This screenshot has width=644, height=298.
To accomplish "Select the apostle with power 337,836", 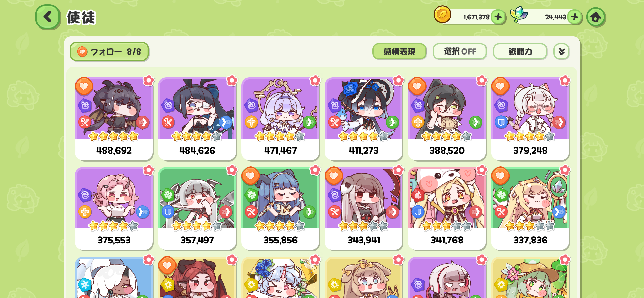I will point(530,209).
